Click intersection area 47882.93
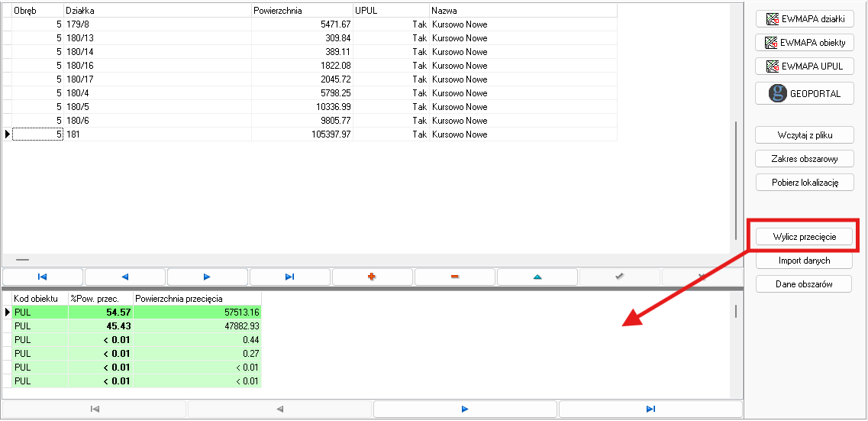The image size is (868, 421). pyautogui.click(x=197, y=325)
